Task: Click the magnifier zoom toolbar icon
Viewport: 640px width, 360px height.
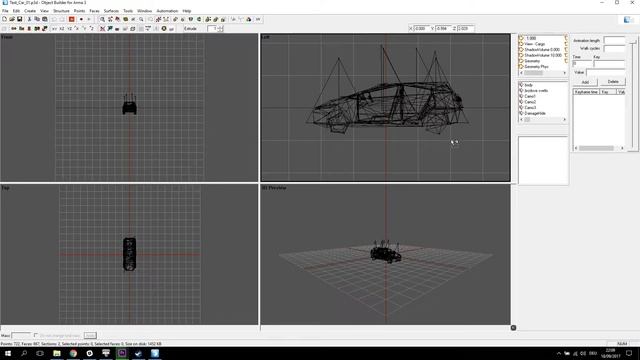Action: pos(102,19)
